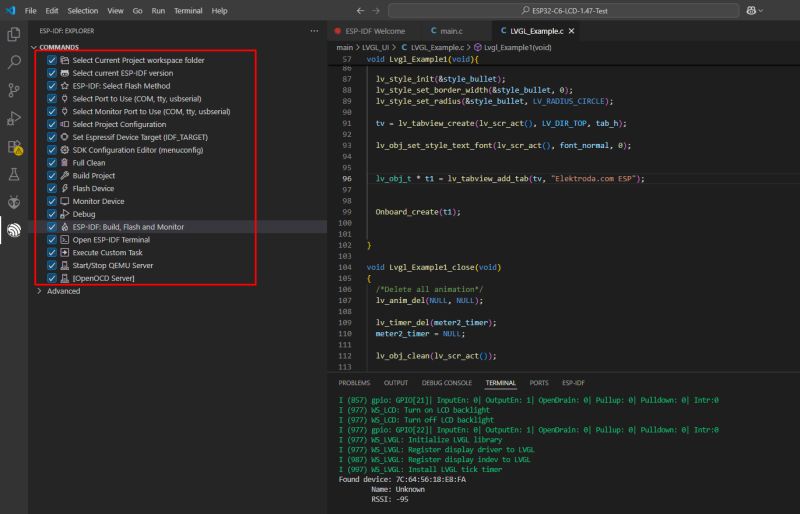This screenshot has width=800, height=514.
Task: Click the command center search field
Action: click(x=564, y=11)
